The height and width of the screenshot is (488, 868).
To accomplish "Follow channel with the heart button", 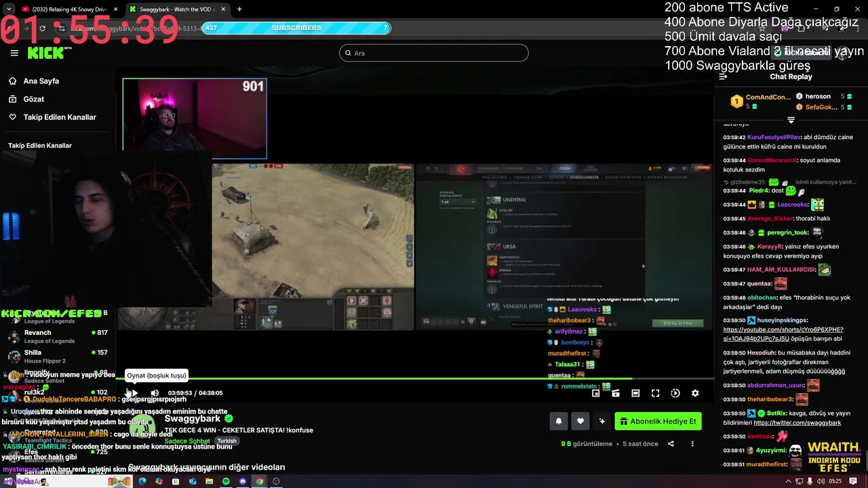I will (x=580, y=421).
